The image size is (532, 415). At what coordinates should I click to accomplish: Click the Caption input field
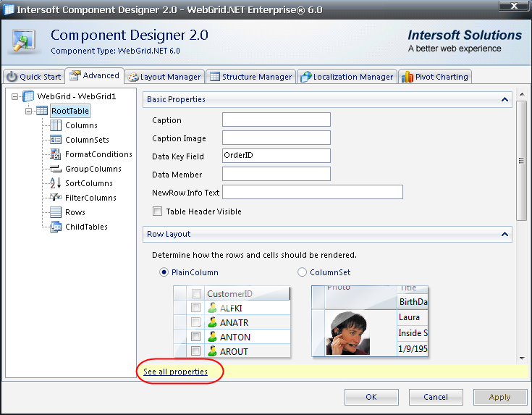pyautogui.click(x=276, y=120)
